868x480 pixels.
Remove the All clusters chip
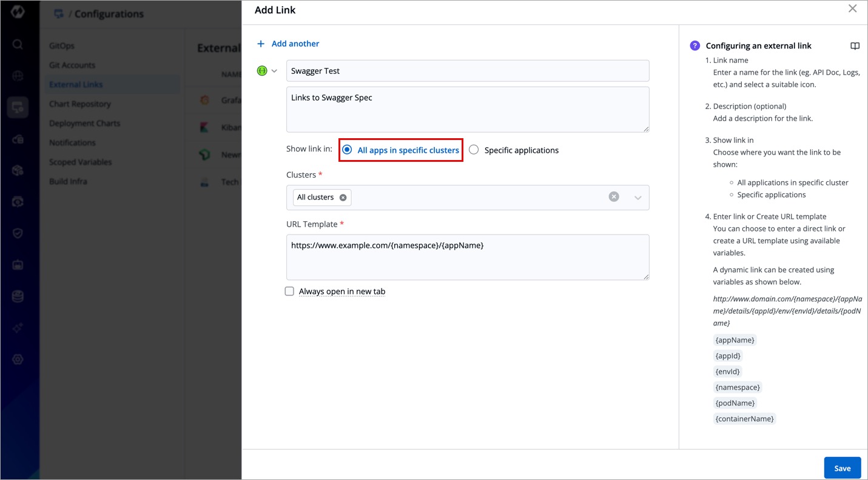343,198
